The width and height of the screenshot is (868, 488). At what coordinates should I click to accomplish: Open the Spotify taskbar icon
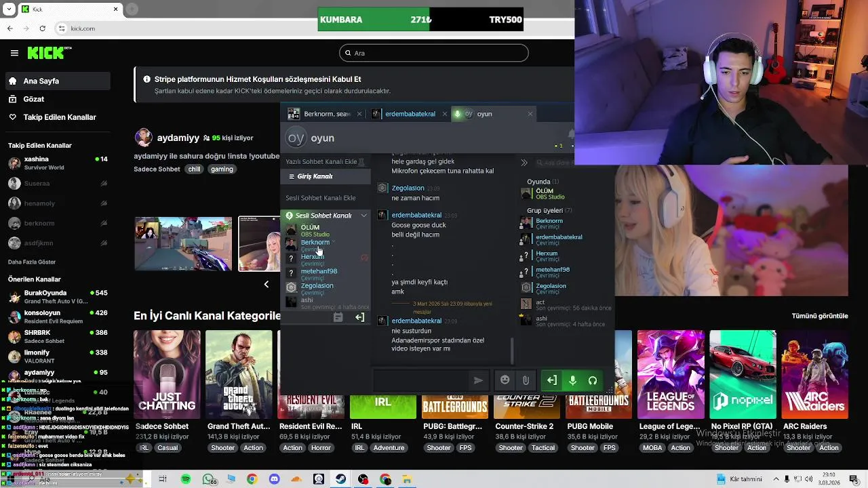tap(186, 479)
